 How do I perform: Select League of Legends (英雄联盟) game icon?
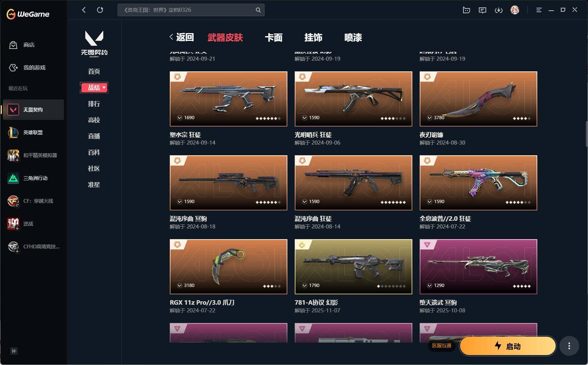pos(13,132)
